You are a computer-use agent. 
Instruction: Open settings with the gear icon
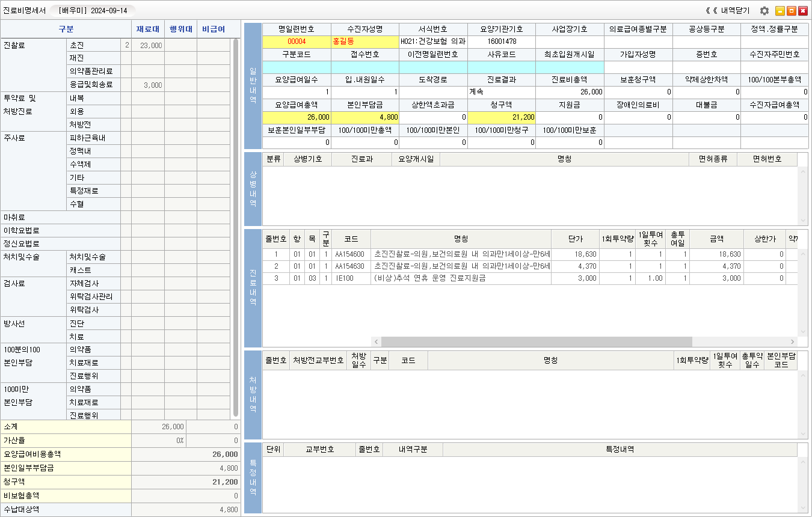(x=764, y=11)
